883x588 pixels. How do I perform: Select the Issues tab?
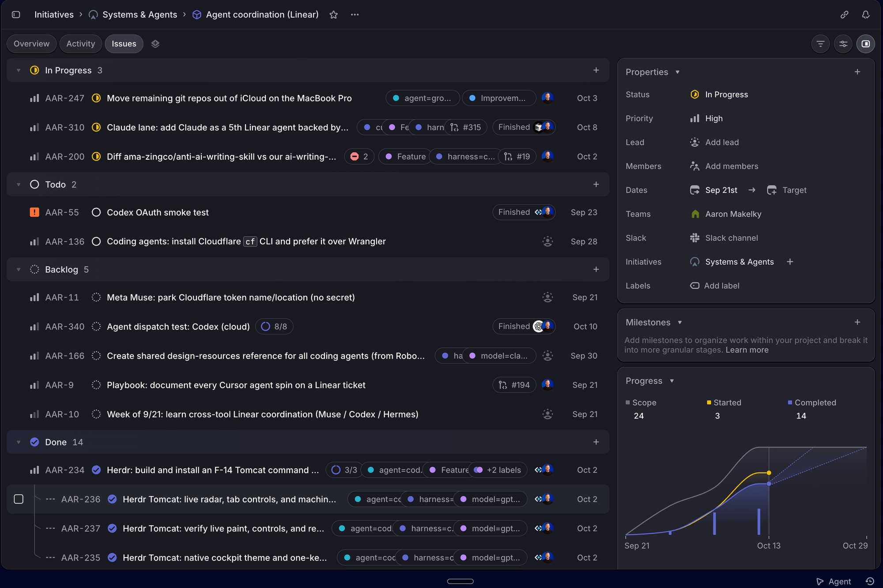[124, 44]
